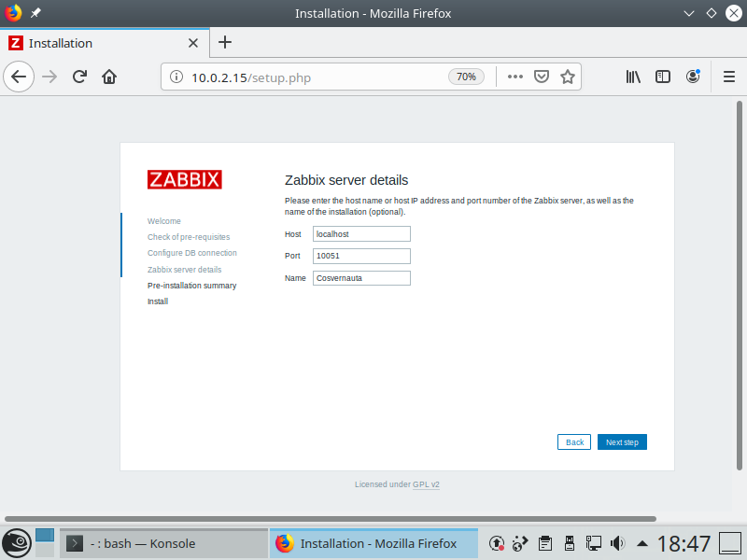Click the Host field containing localhost

[x=361, y=234]
